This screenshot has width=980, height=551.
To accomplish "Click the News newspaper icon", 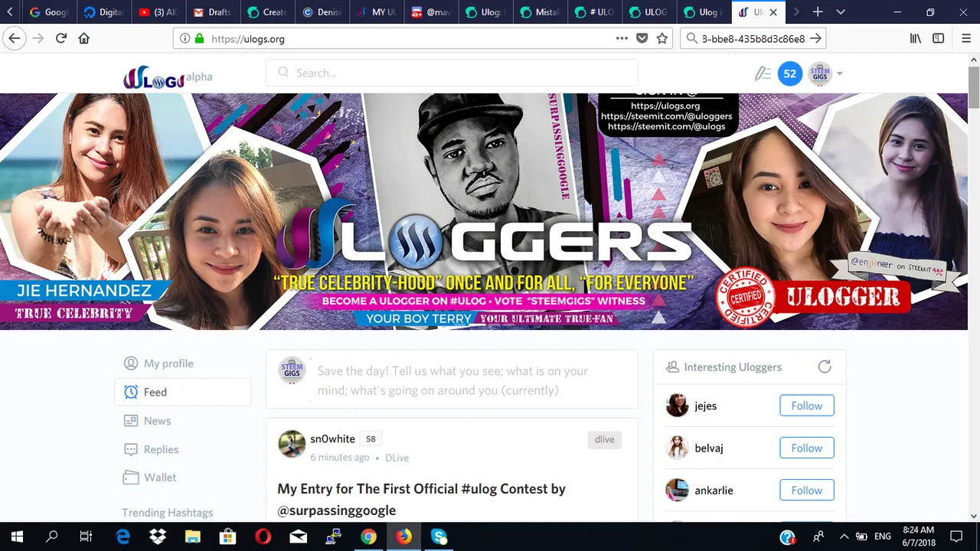I will tap(131, 421).
